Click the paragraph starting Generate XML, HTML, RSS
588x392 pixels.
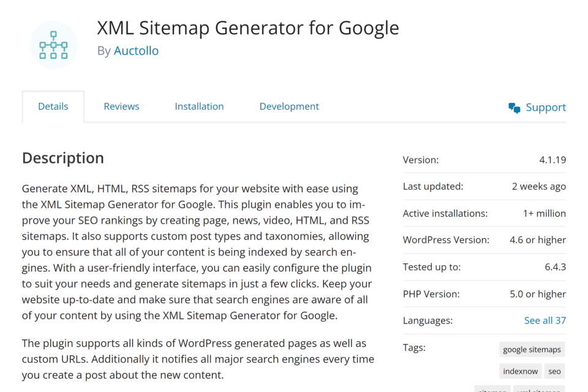pos(197,252)
